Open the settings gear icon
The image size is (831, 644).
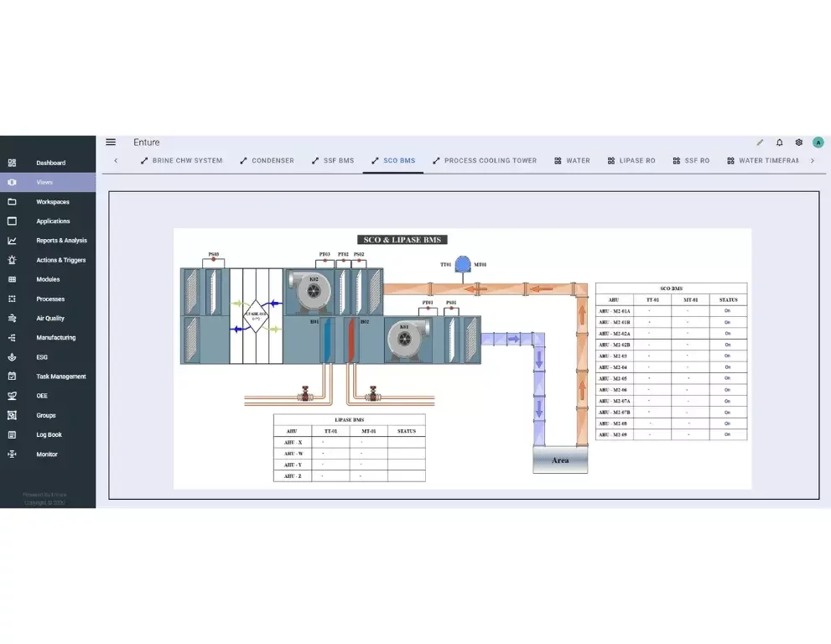798,143
